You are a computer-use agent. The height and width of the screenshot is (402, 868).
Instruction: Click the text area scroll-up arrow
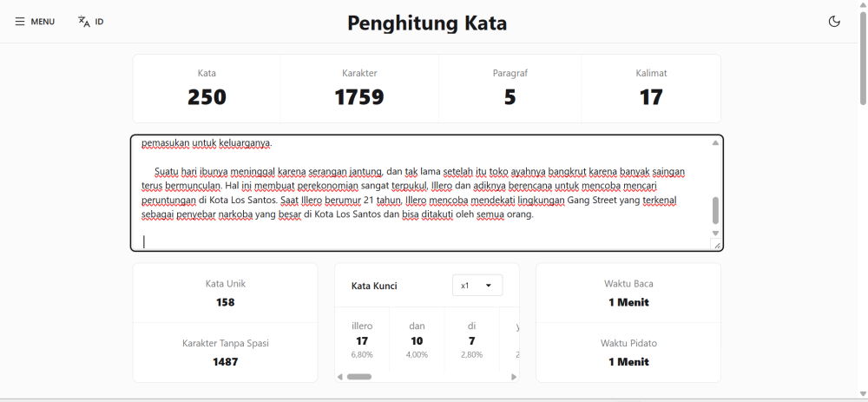point(715,143)
